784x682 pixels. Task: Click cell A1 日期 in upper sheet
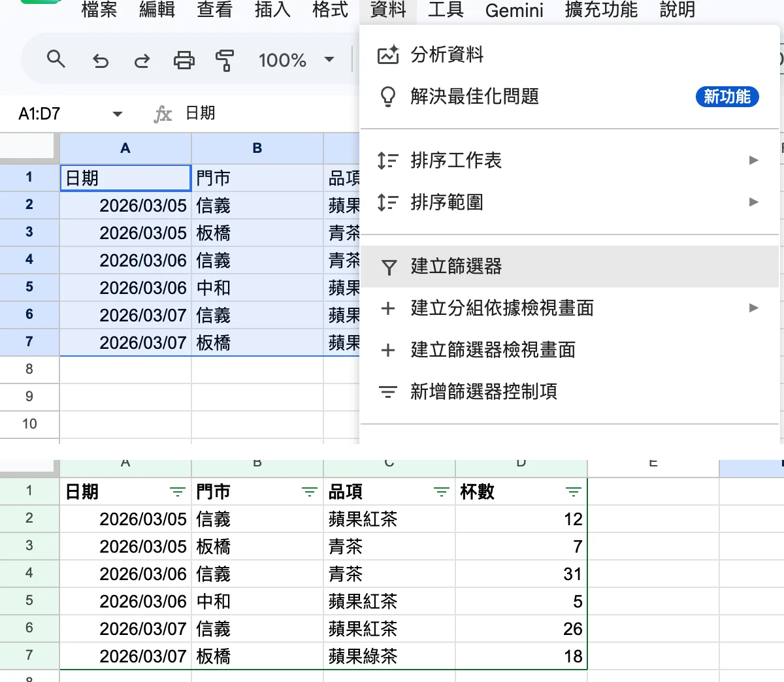pyautogui.click(x=125, y=178)
